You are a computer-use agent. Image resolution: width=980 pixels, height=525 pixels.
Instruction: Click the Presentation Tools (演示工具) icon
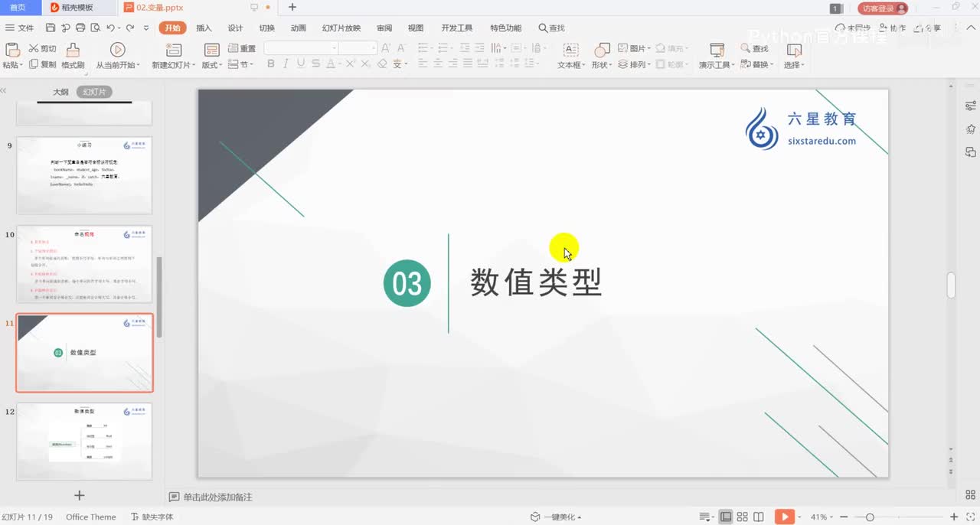pos(717,50)
